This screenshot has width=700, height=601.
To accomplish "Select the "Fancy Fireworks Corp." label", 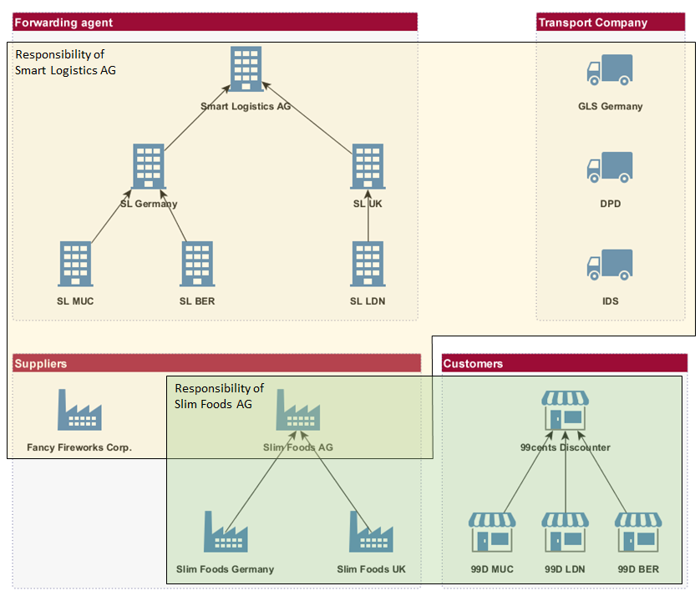I will 79,447.
